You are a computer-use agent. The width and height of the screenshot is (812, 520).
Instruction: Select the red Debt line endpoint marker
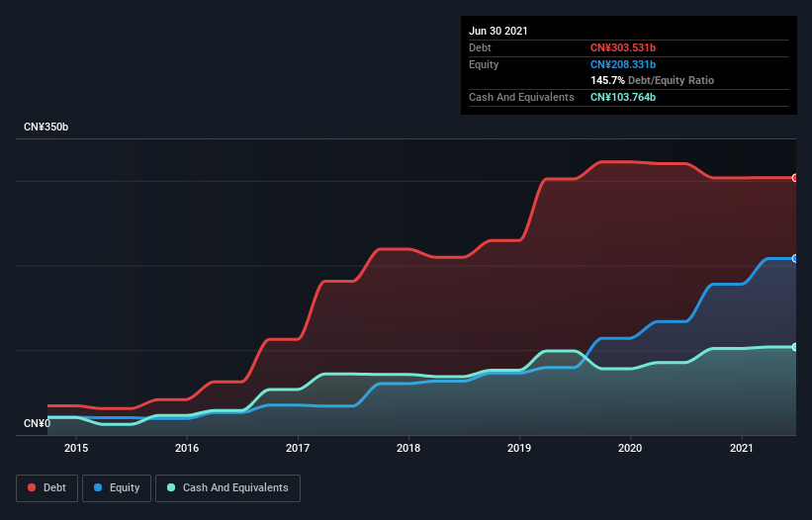tap(795, 178)
